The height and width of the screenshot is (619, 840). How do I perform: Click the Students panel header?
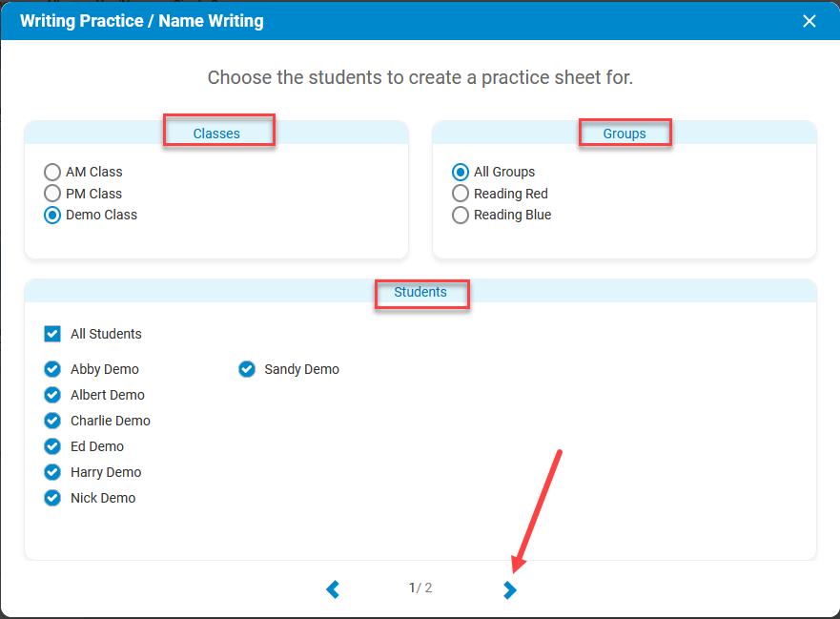click(420, 292)
